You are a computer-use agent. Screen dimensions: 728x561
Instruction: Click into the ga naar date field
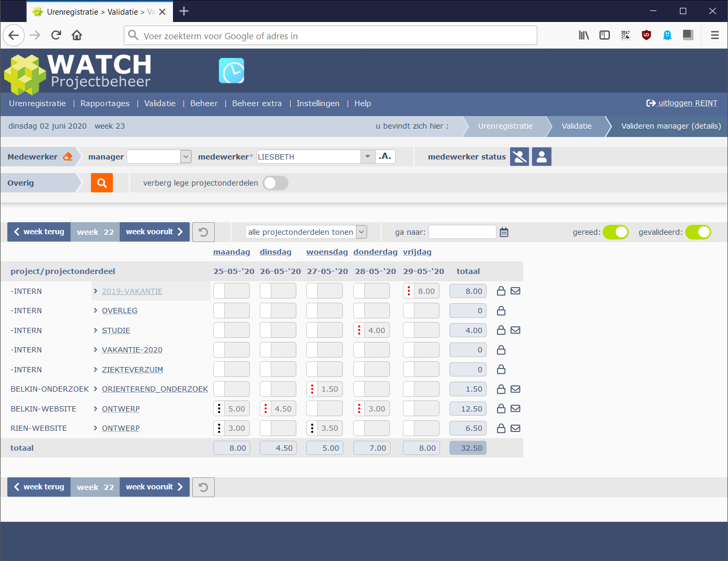[x=463, y=232]
